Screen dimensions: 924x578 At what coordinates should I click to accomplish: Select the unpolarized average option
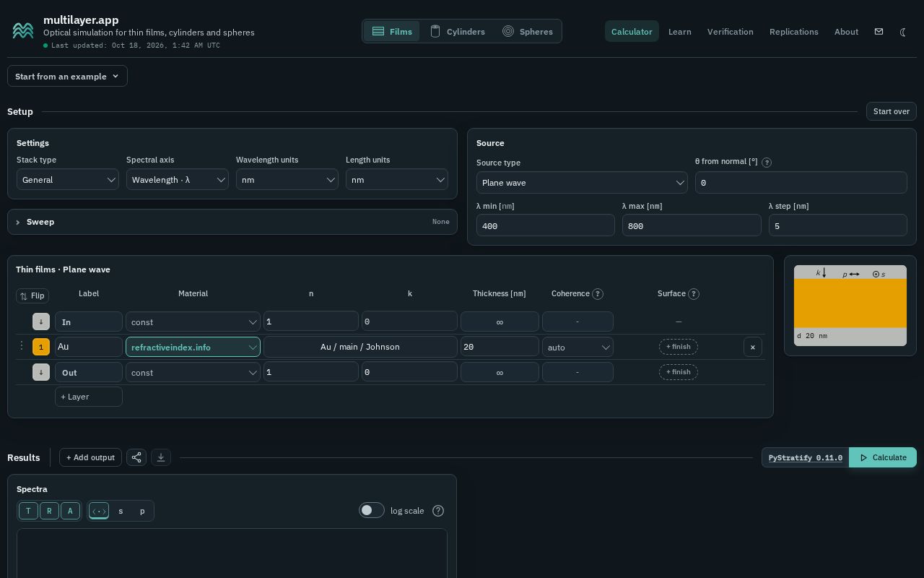99,511
